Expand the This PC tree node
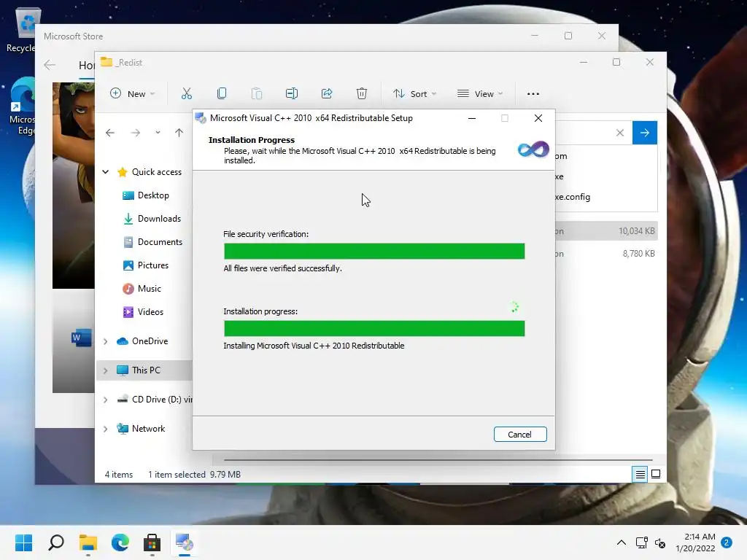The image size is (747, 560). [x=106, y=370]
